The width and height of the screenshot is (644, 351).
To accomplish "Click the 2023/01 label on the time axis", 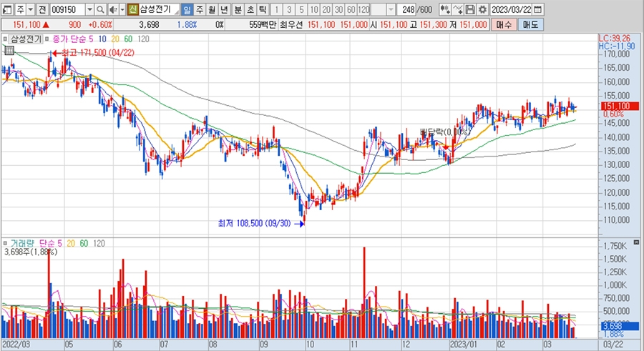I will pyautogui.click(x=464, y=344).
